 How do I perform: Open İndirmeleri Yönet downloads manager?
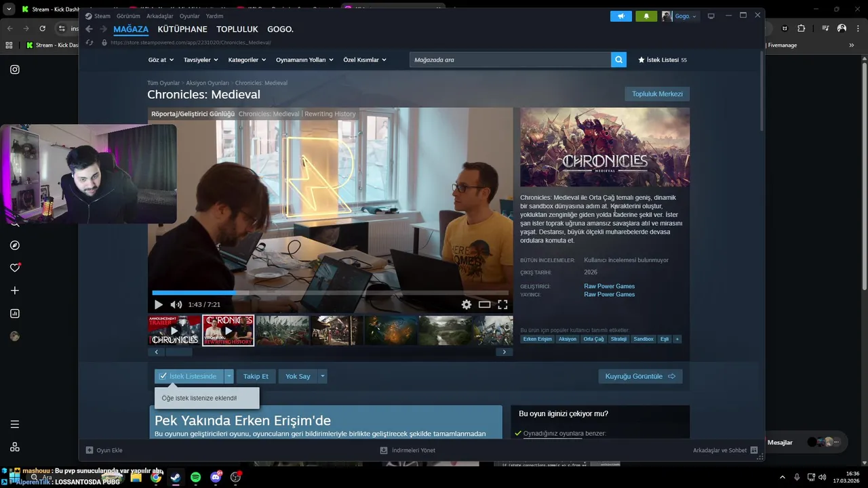pyautogui.click(x=408, y=450)
